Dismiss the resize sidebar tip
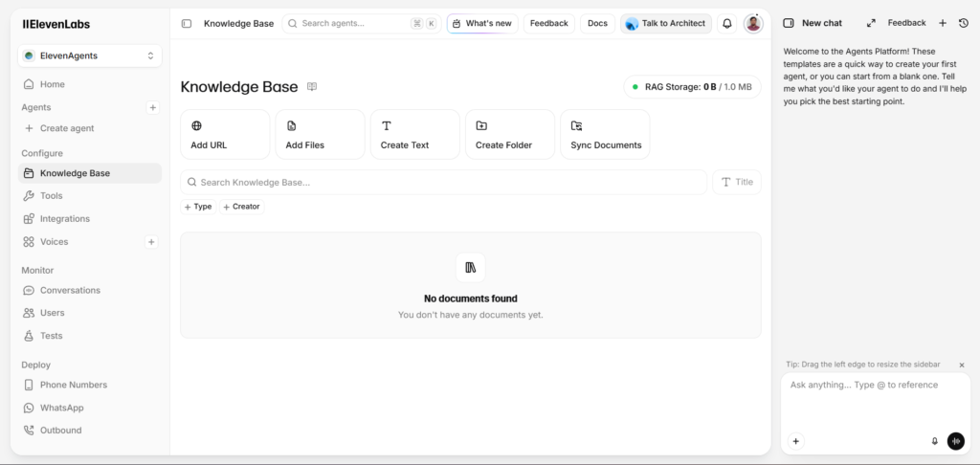The height and width of the screenshot is (465, 980). click(x=962, y=365)
